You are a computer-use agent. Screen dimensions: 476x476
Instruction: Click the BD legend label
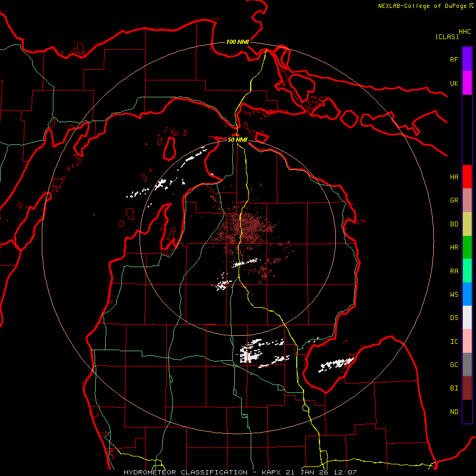pyautogui.click(x=454, y=224)
